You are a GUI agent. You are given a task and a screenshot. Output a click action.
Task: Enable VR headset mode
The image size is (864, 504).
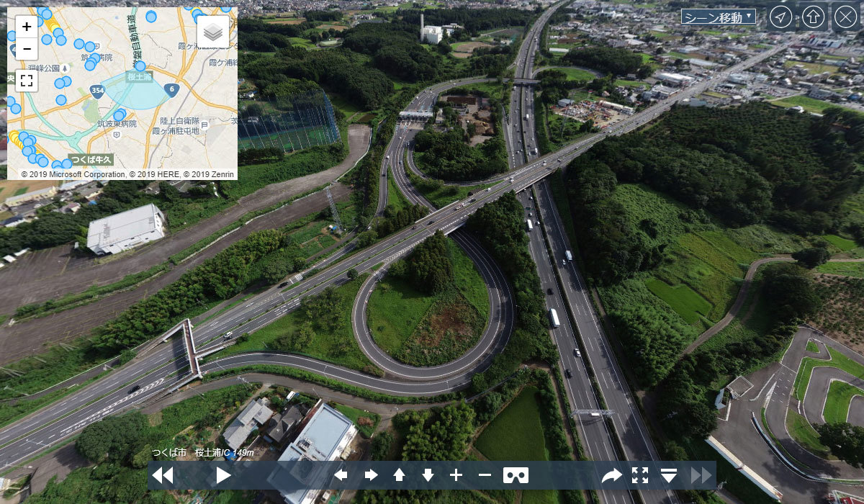[x=516, y=475]
